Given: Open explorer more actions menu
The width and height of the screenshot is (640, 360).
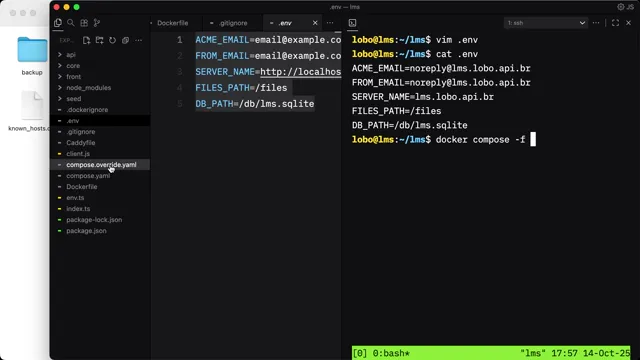Looking at the screenshot, I should pos(139,40).
